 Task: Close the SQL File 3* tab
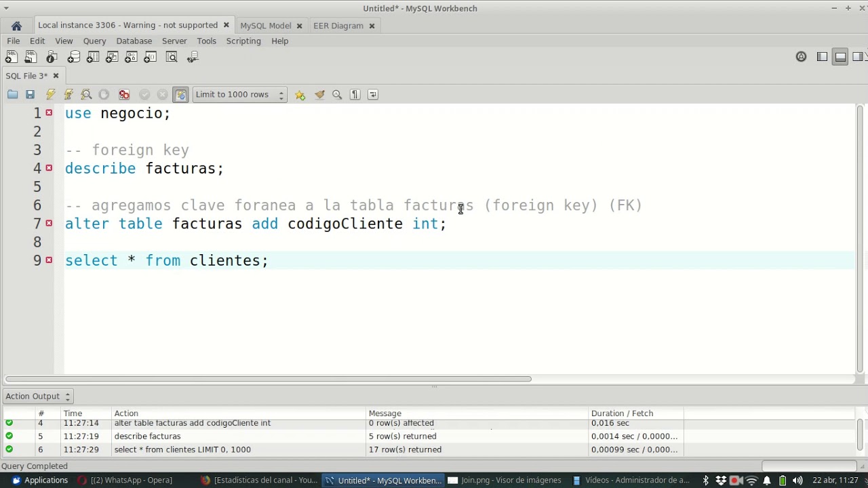point(56,76)
